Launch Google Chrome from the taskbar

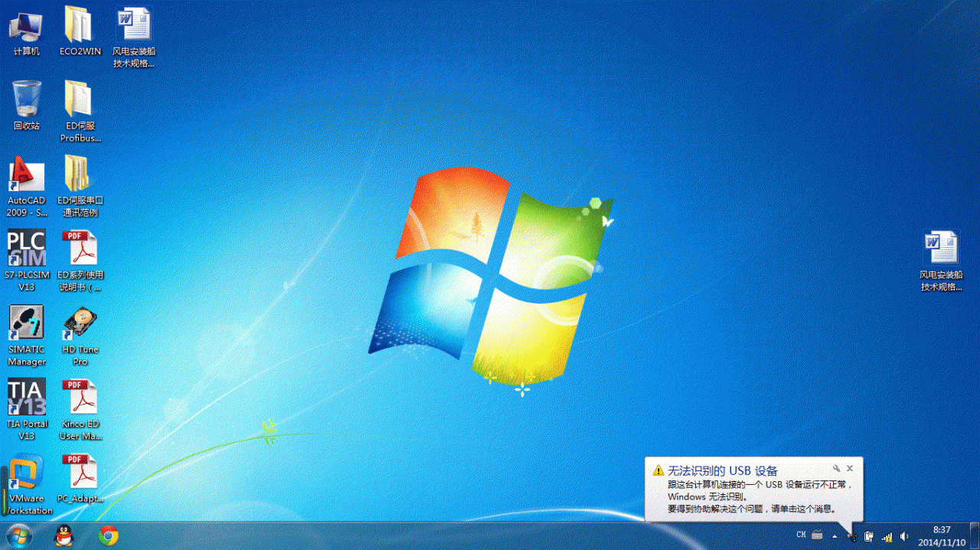pyautogui.click(x=109, y=536)
